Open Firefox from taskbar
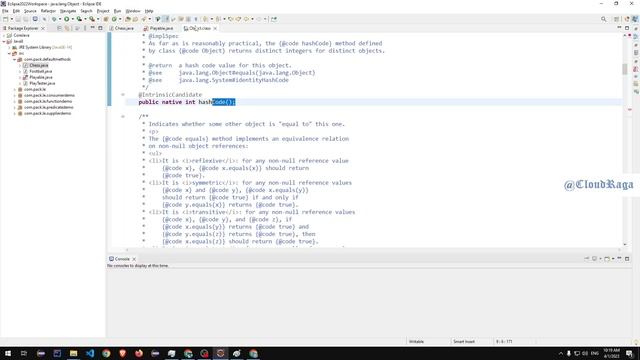This screenshot has width=640, height=360. click(139, 353)
